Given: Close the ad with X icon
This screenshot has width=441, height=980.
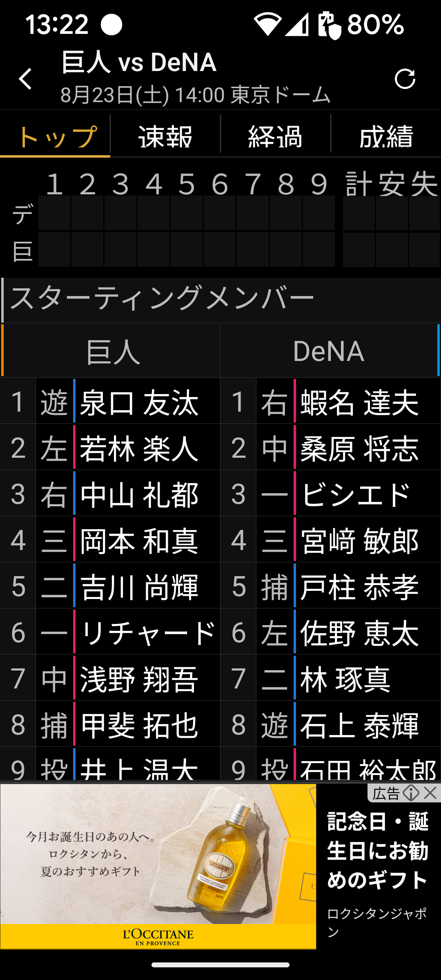Looking at the screenshot, I should [x=430, y=793].
